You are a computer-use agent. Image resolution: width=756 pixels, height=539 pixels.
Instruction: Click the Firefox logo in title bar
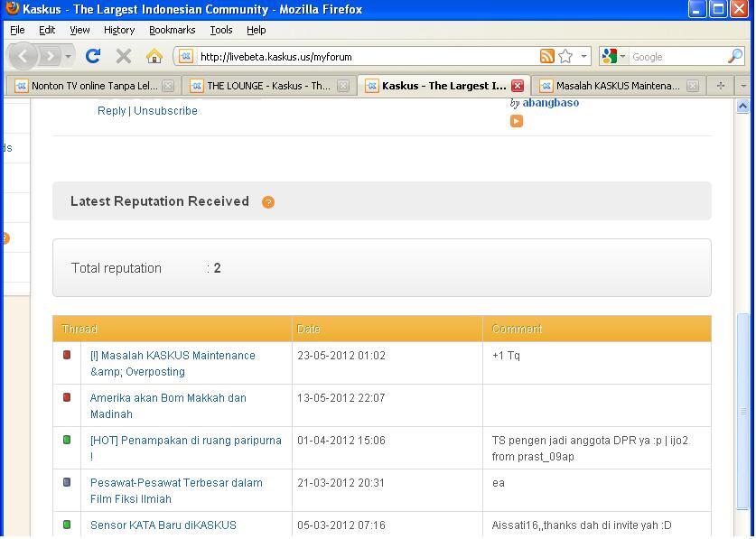pyautogui.click(x=13, y=9)
